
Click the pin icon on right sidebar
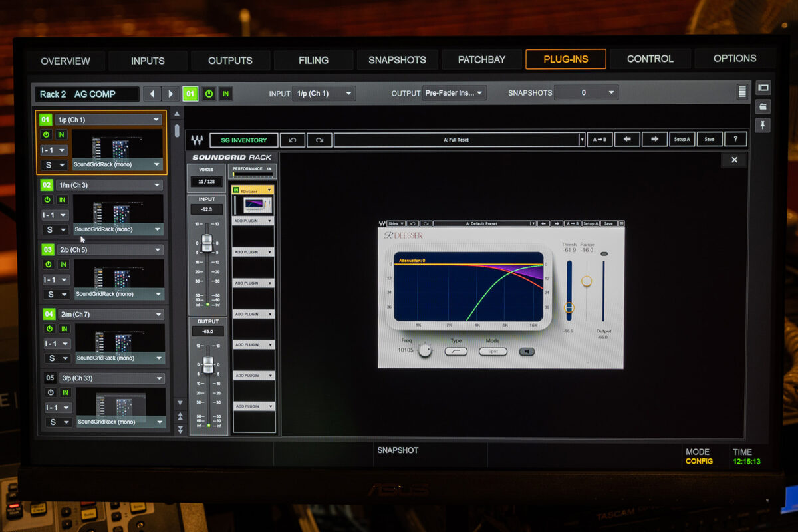coord(763,125)
